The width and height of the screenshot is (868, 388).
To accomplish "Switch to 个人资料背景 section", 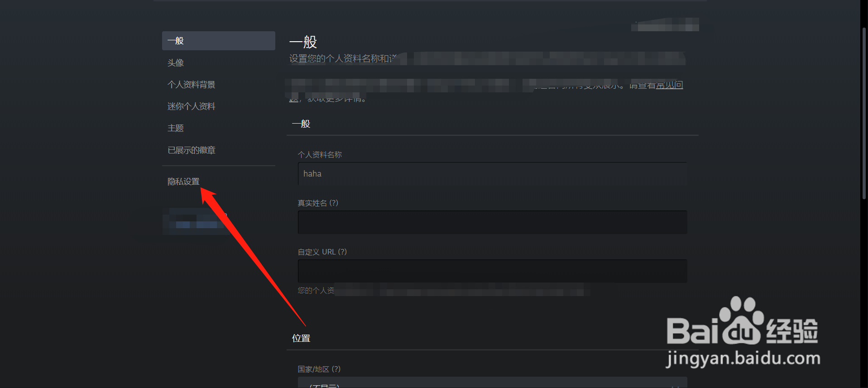I will tap(191, 85).
